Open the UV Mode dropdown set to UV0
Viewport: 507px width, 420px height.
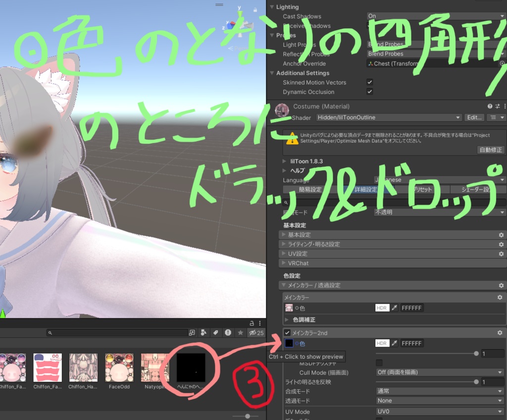click(x=440, y=412)
